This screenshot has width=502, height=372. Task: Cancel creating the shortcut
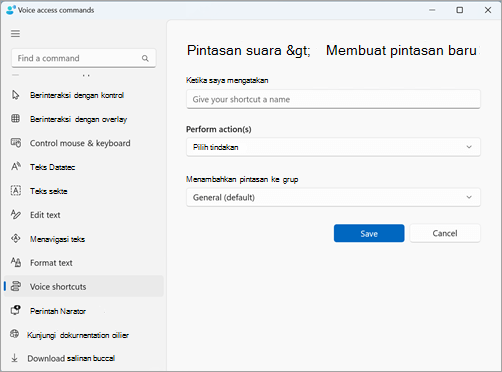tap(445, 233)
